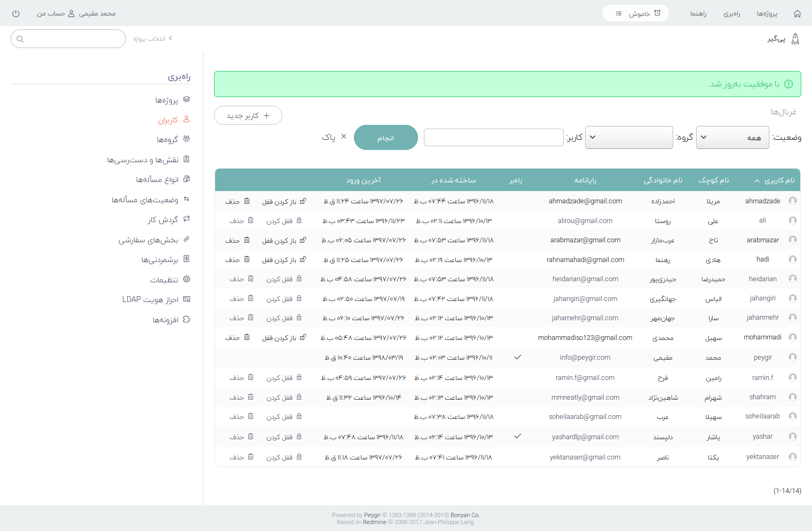Sort by آخرین ورود column header
Viewport: 812px width, 531px height.
[x=364, y=180]
